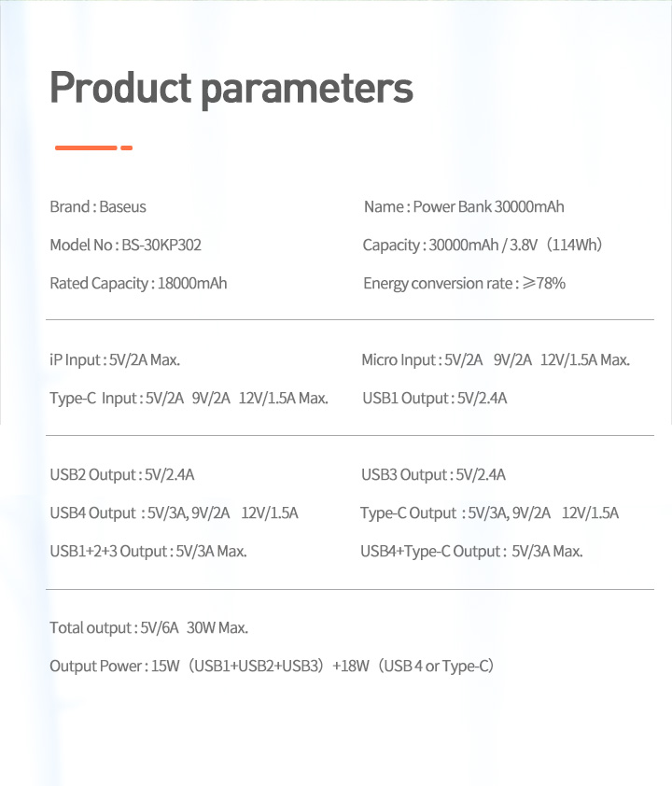Click USB4+Type-C Output 5V/3A Max.
Image resolution: width=672 pixels, height=786 pixels.
471,552
